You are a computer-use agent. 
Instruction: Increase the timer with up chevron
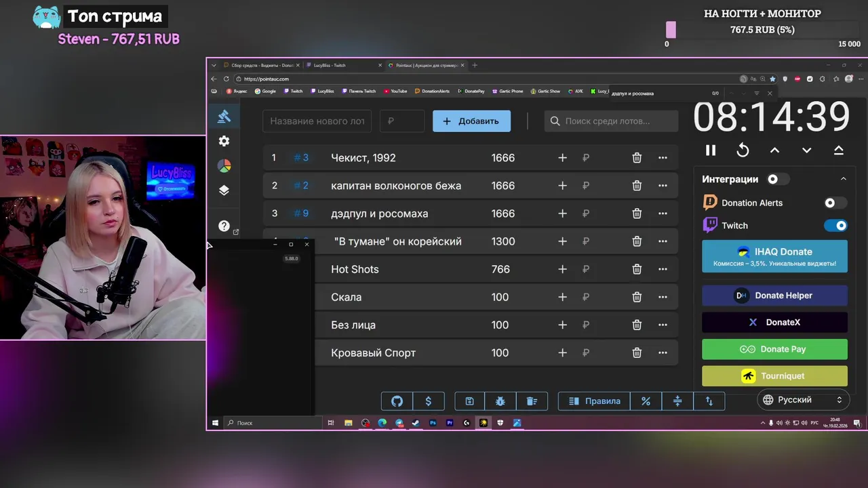point(774,150)
